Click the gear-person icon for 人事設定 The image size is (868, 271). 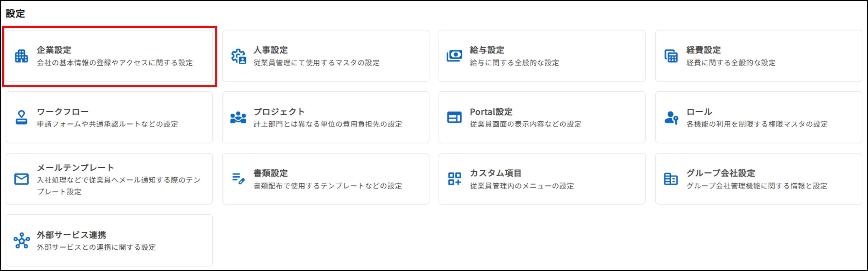click(x=238, y=56)
